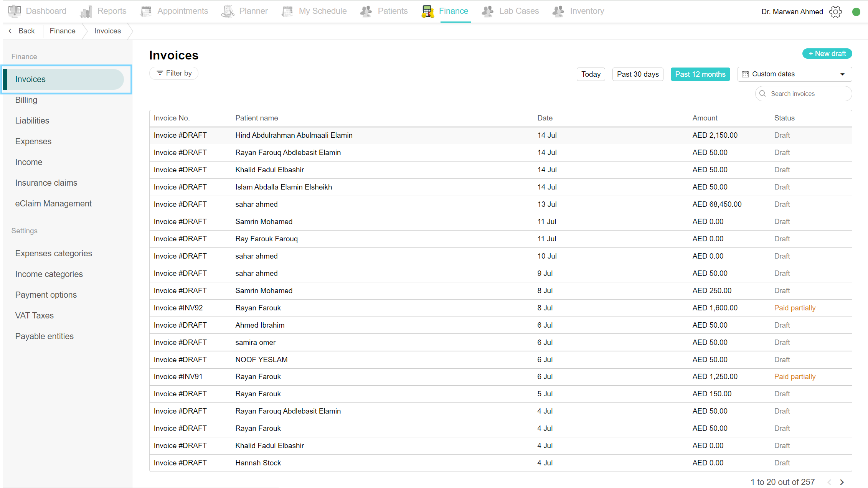
Task: Go to next page of invoices
Action: pos(842,482)
